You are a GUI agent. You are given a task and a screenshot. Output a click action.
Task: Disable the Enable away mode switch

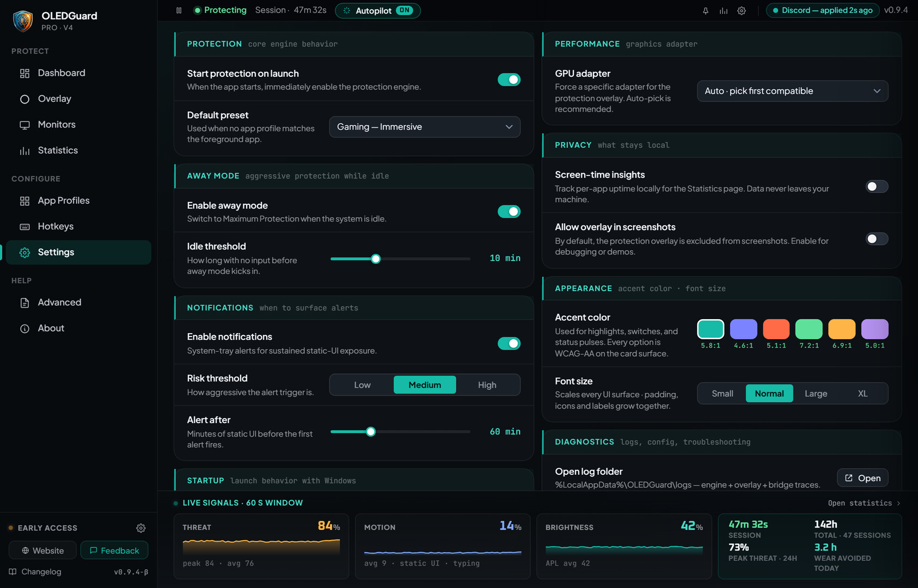point(509,212)
